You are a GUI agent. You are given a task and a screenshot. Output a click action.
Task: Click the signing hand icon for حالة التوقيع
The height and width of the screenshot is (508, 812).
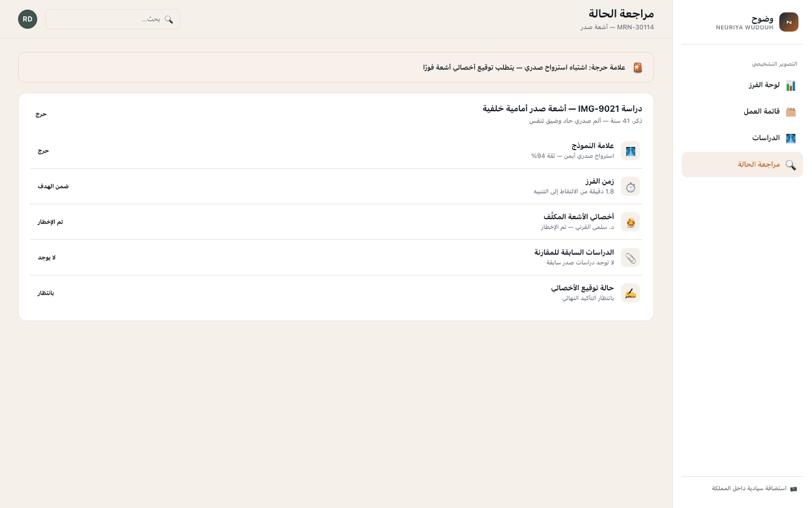pyautogui.click(x=630, y=293)
